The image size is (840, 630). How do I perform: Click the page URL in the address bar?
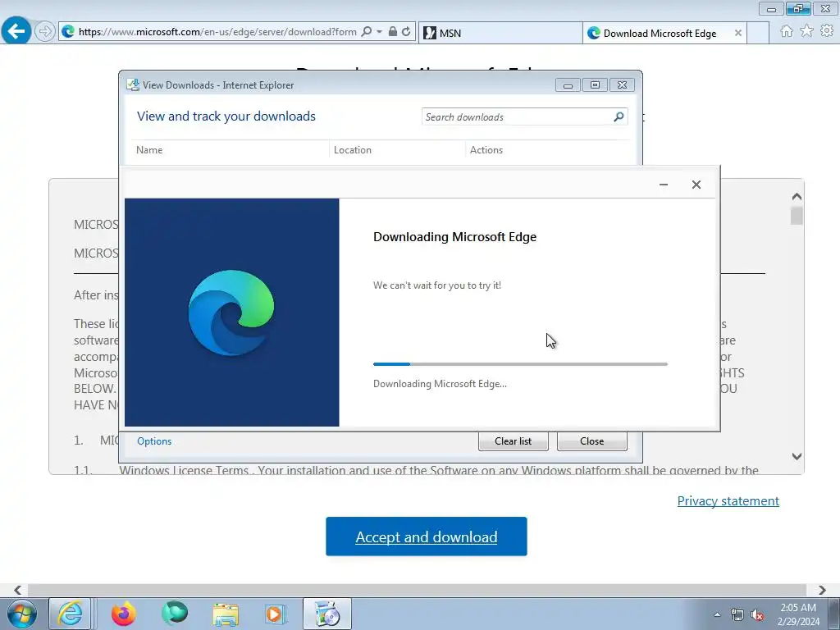pyautogui.click(x=217, y=32)
